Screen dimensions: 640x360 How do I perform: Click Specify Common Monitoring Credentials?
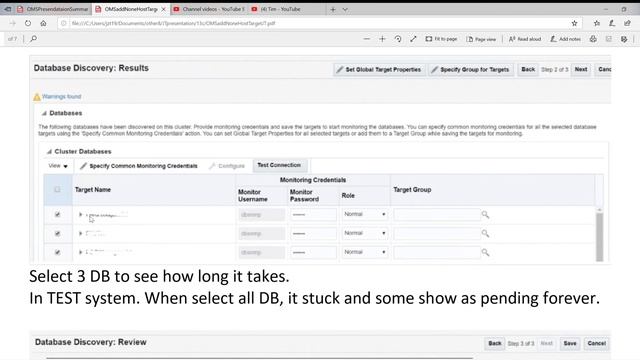tap(139, 166)
